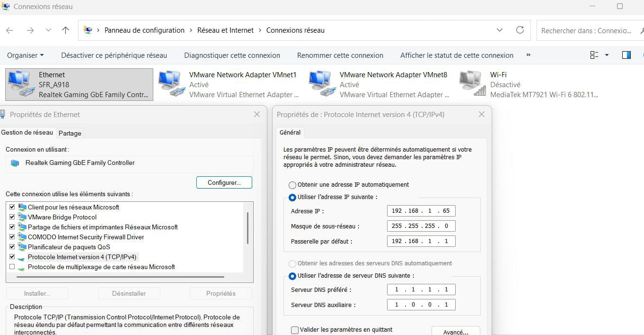This screenshot has width=644, height=335.
Task: Click the Back navigation arrow
Action: [9, 30]
